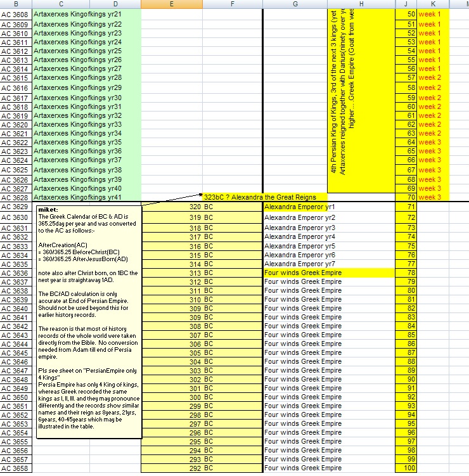Viewport: 469px width, 476px height.
Task: Click cell 'Artaxerxes Kingofkings yr36'
Action: [x=87, y=151]
